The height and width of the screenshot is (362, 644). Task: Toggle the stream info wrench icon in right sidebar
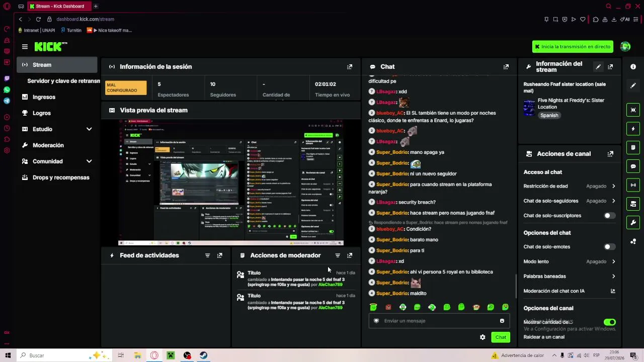coord(633,222)
